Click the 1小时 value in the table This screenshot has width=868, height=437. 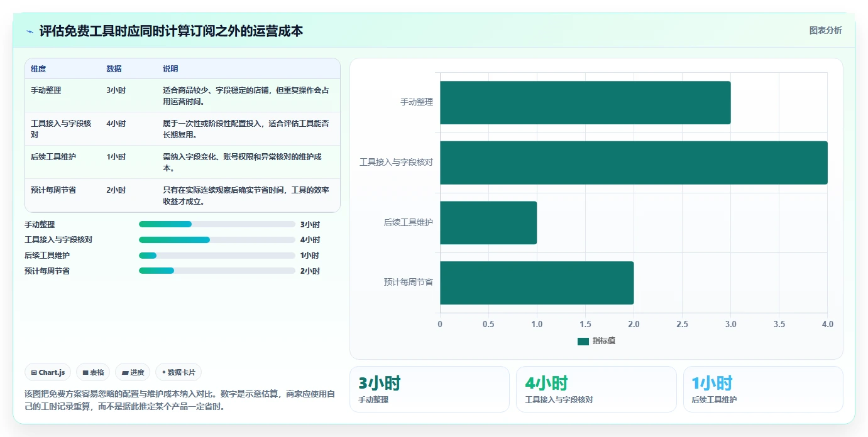116,157
